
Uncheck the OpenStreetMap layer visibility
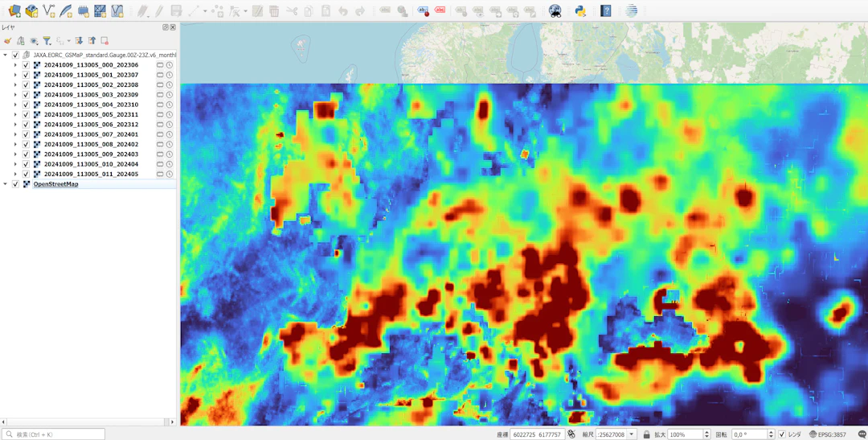point(15,184)
